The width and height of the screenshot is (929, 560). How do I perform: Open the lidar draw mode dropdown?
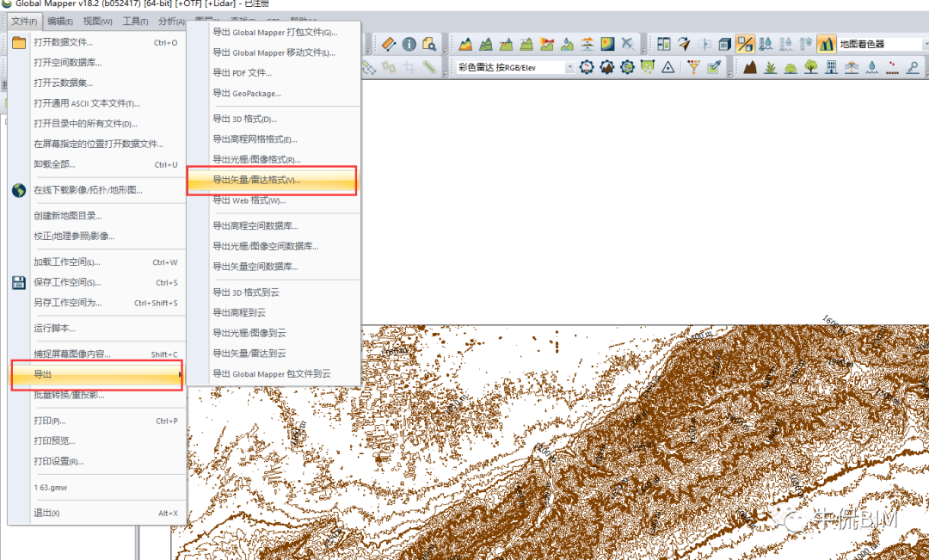(x=569, y=67)
